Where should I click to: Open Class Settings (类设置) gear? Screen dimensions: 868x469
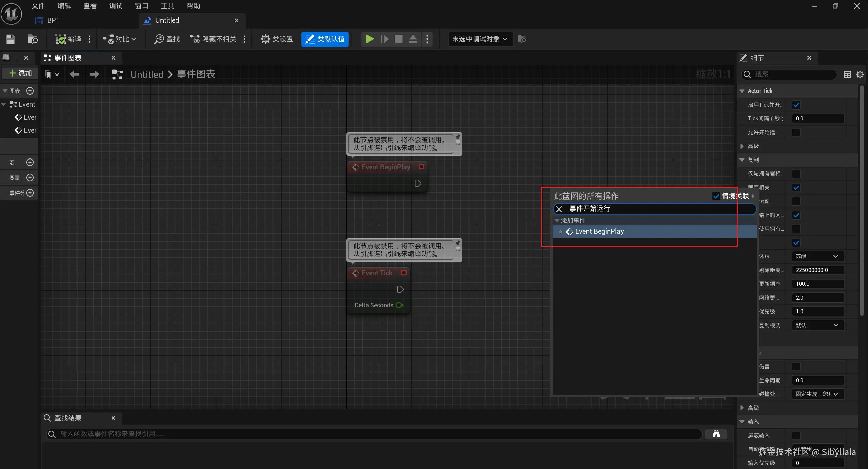click(x=277, y=39)
